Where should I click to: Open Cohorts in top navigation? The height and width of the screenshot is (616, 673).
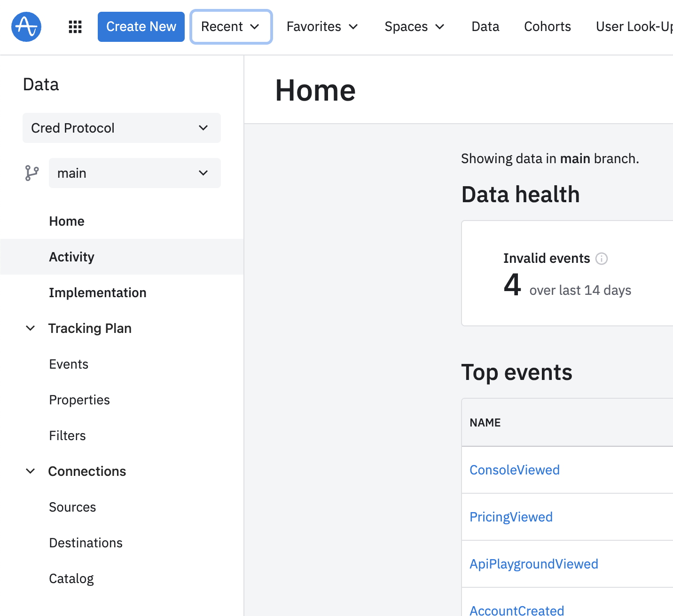(x=548, y=27)
